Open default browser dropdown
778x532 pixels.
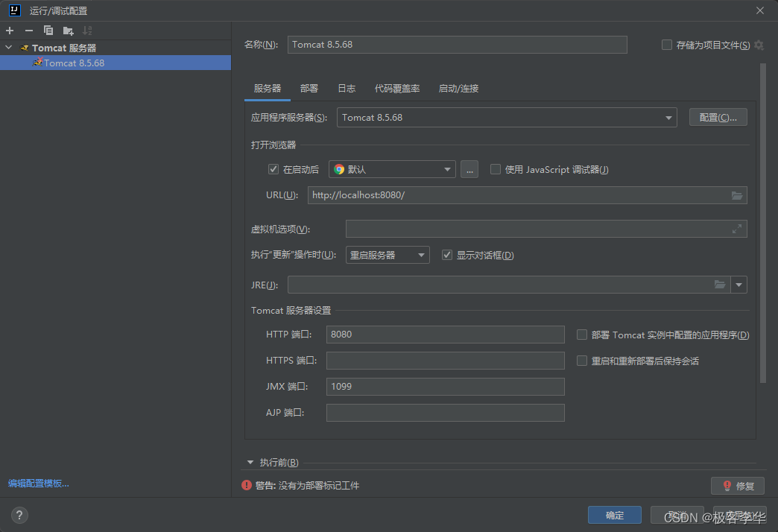click(x=392, y=169)
